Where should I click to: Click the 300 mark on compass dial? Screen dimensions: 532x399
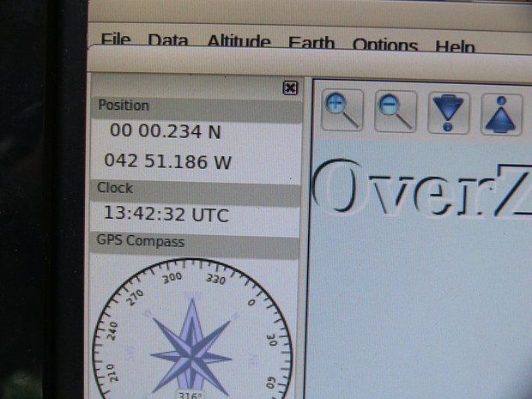coord(172,278)
